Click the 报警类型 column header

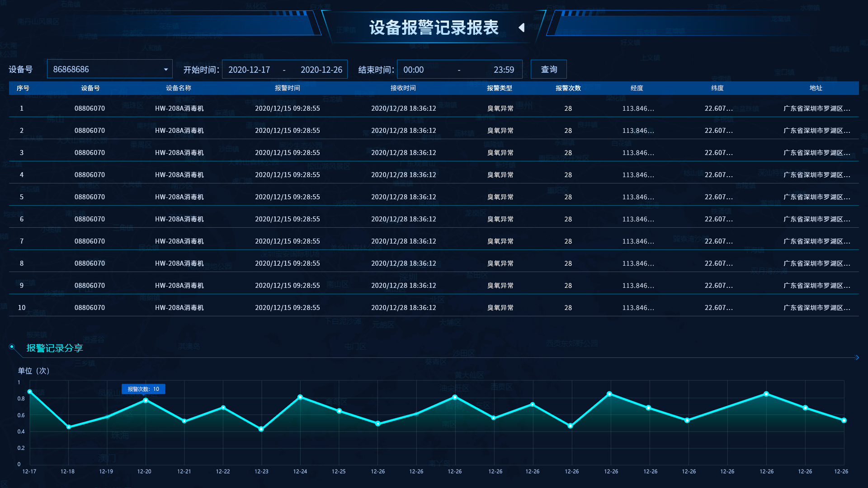tap(500, 88)
